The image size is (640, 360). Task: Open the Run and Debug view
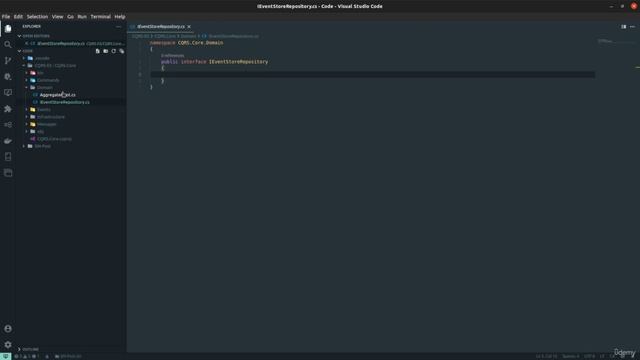click(8, 77)
